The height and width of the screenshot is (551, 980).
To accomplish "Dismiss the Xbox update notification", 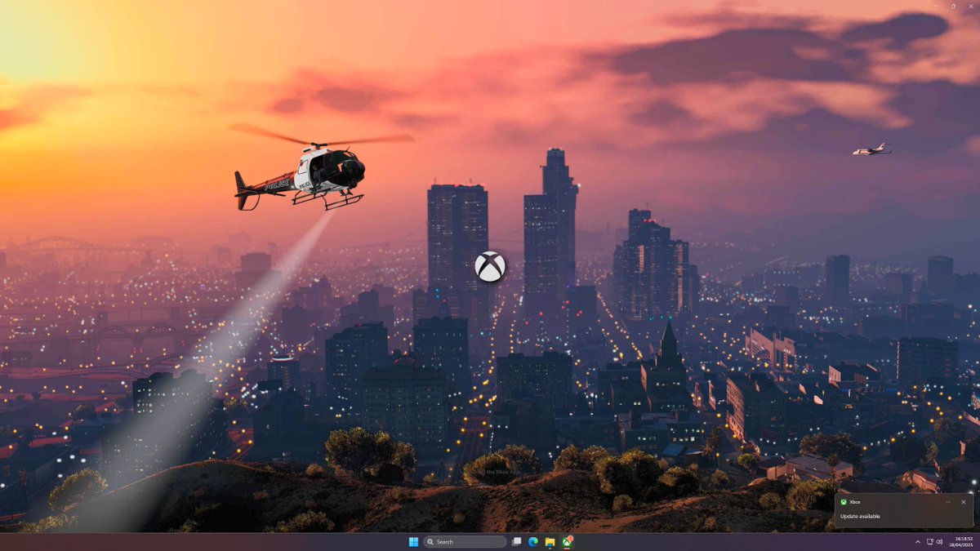I will point(964,502).
